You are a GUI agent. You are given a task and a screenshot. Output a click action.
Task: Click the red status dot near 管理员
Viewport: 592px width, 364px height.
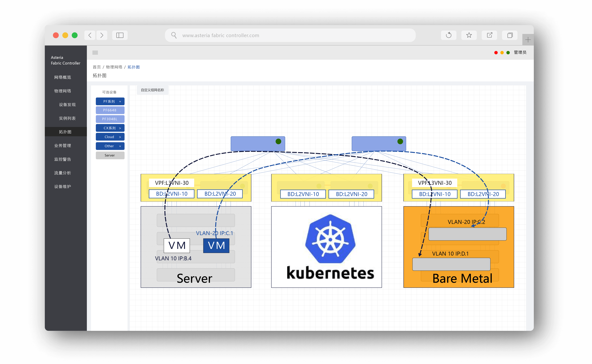click(x=496, y=53)
